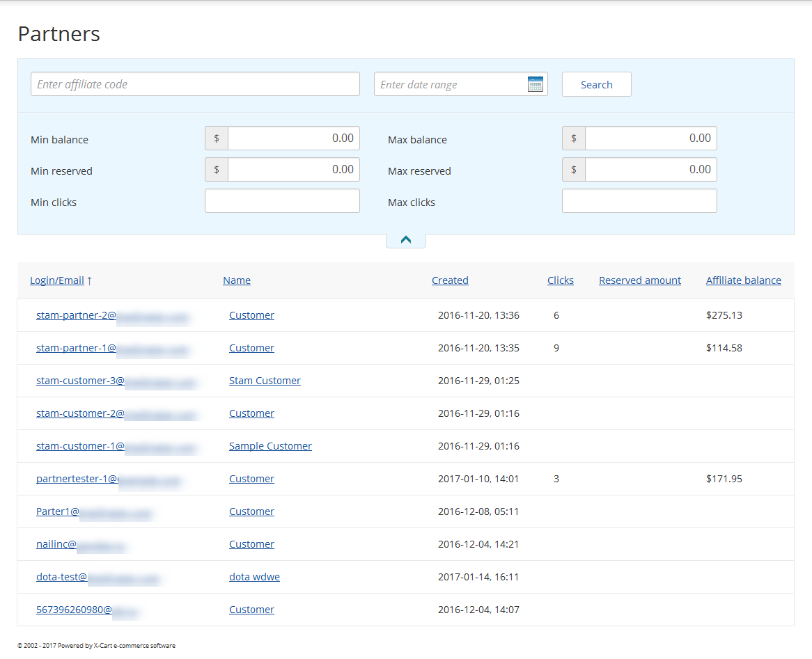The height and width of the screenshot is (659, 812).
Task: Focus the affiliate code search field
Action: click(195, 84)
